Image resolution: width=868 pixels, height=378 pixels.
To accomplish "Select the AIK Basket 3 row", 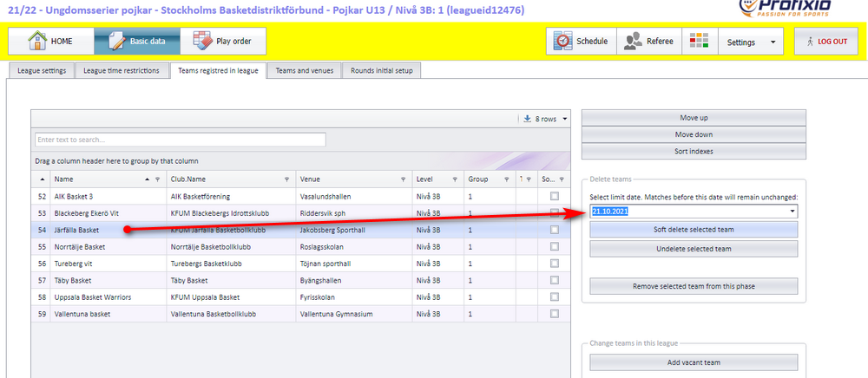I will point(300,196).
